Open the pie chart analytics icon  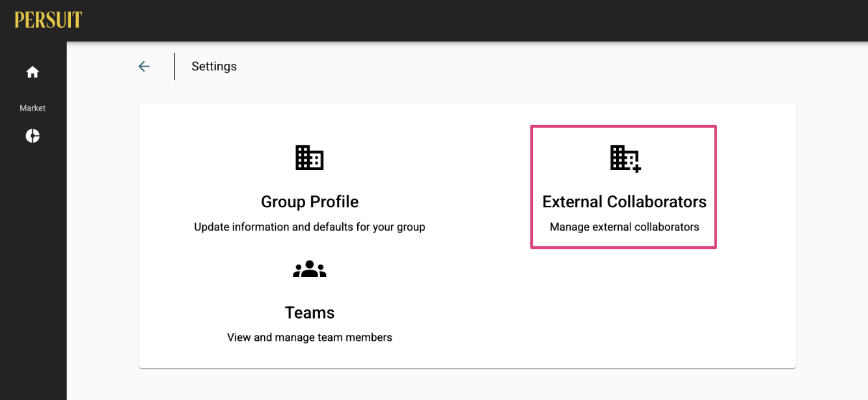(x=33, y=136)
